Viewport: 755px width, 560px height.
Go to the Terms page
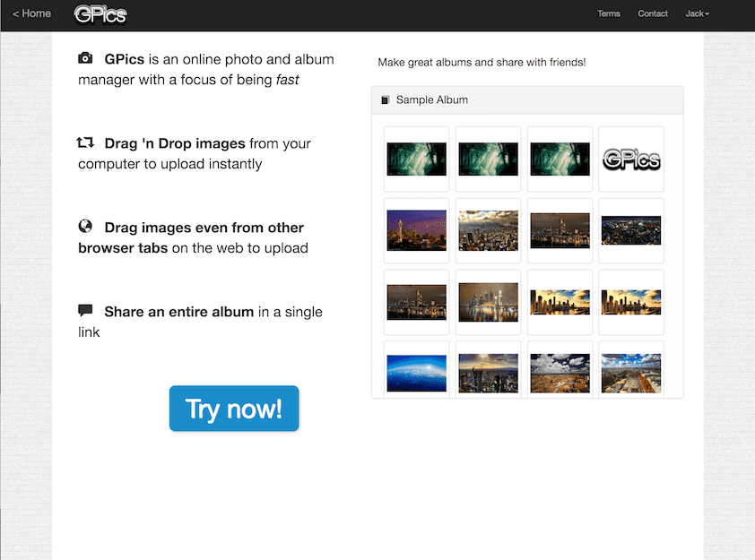(609, 14)
